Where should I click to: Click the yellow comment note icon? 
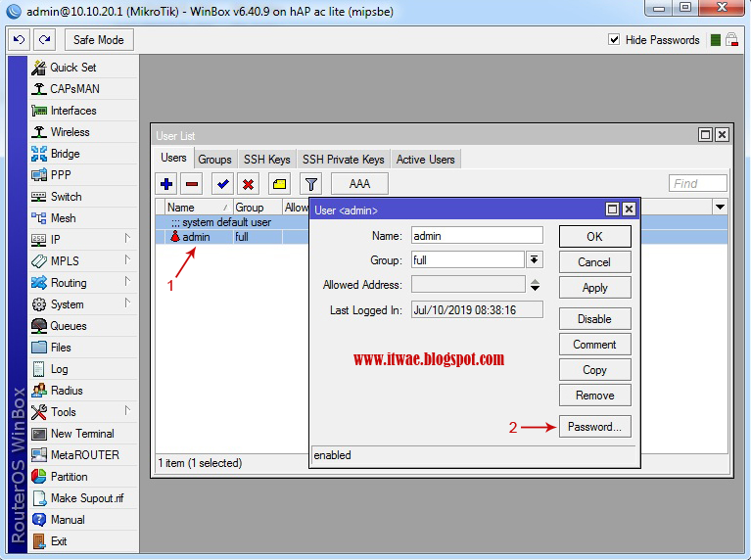(279, 184)
